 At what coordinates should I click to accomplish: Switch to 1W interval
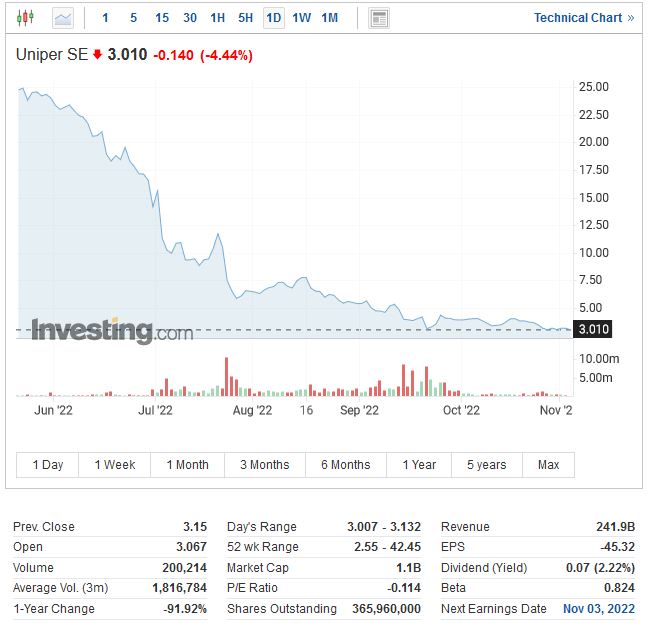301,18
